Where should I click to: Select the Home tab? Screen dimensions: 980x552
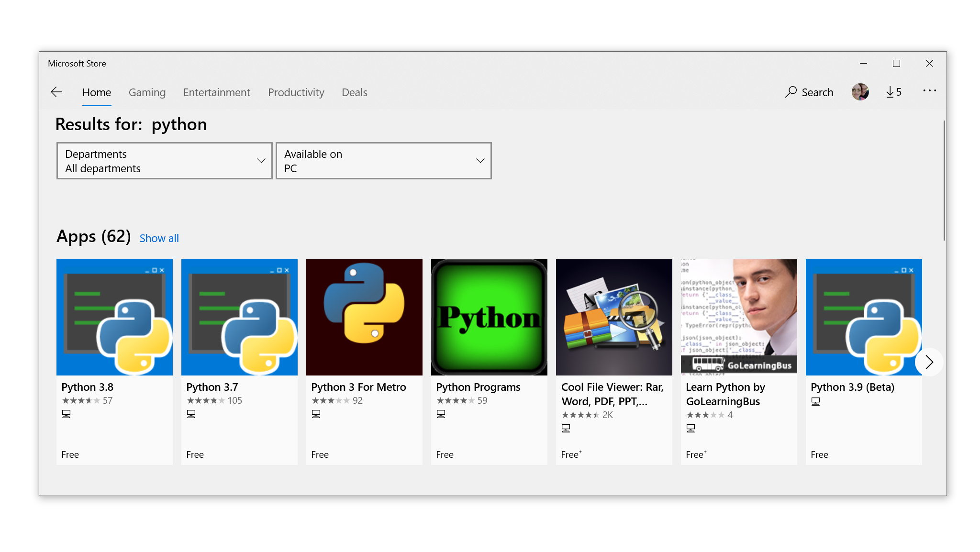click(x=96, y=92)
